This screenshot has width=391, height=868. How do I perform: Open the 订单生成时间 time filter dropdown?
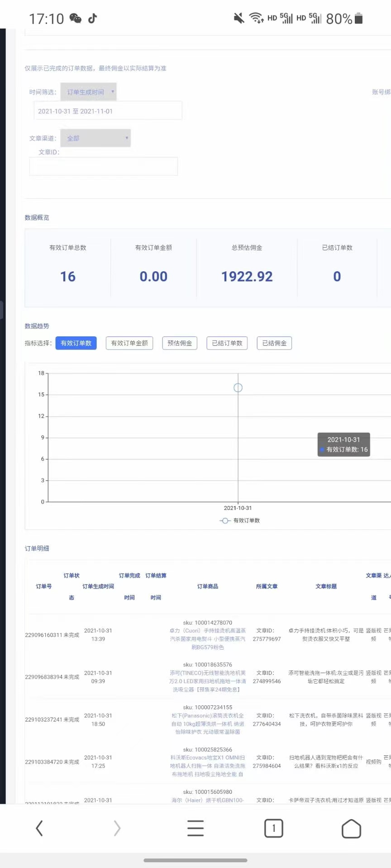[x=89, y=92]
